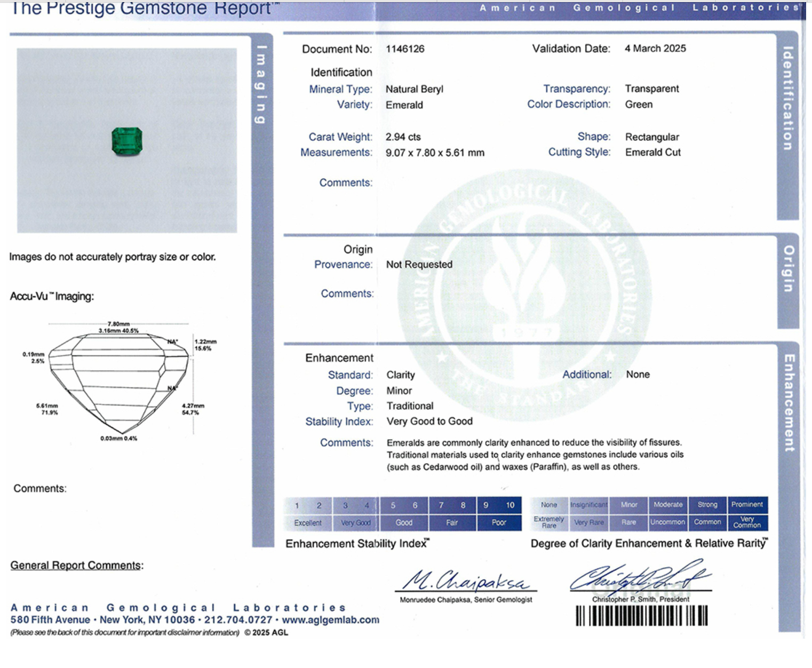812x668 pixels.
Task: Click measurements "9.07 x 7.80 x 5.61 mm"
Action: [435, 153]
